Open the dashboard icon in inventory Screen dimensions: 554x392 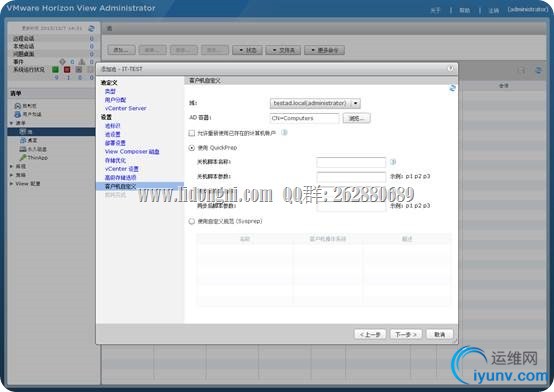point(17,106)
